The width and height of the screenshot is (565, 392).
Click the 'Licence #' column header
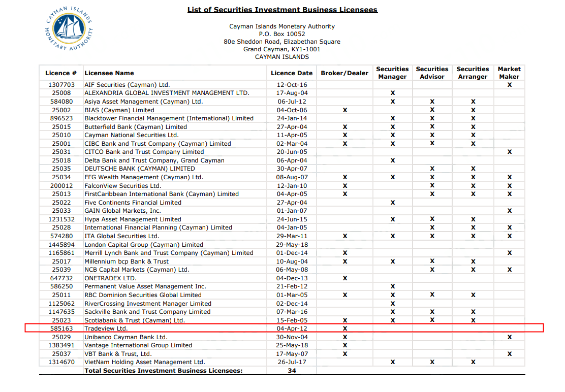tap(61, 73)
